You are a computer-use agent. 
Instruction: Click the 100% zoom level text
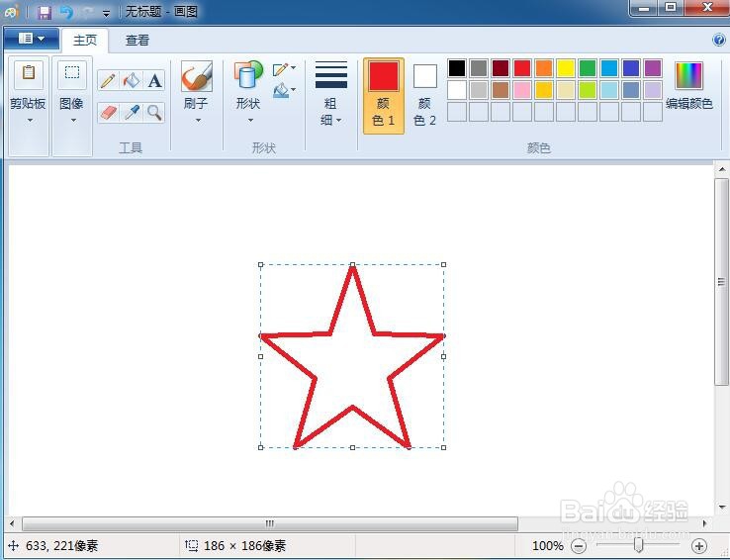pos(548,545)
